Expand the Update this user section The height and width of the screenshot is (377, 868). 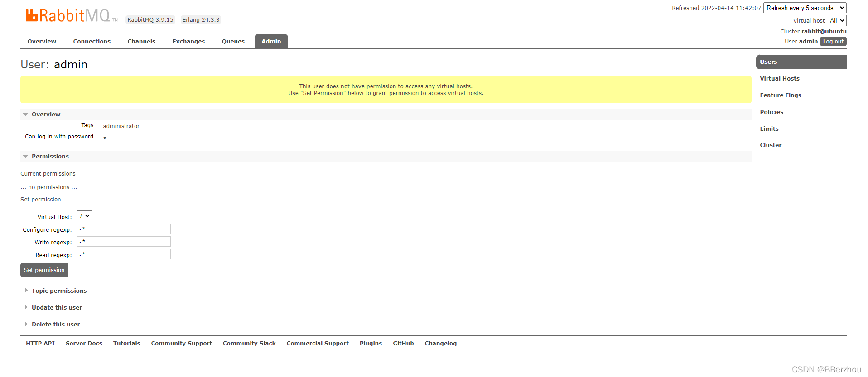[57, 307]
